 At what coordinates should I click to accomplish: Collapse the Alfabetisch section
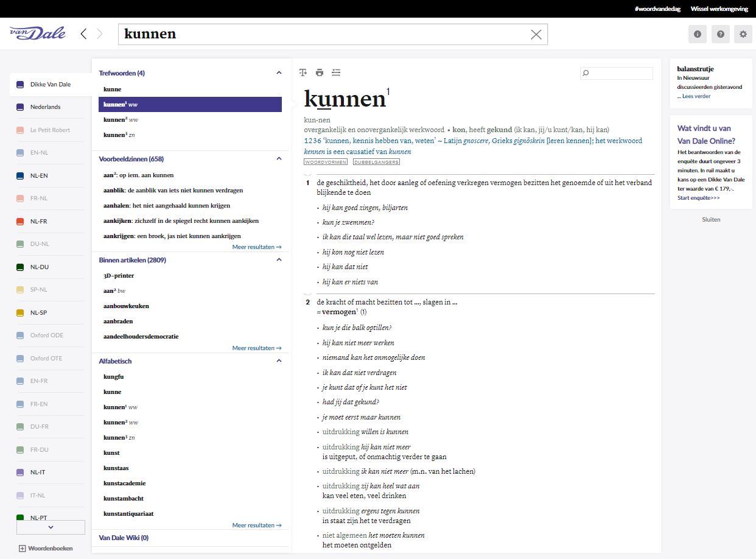coord(279,361)
